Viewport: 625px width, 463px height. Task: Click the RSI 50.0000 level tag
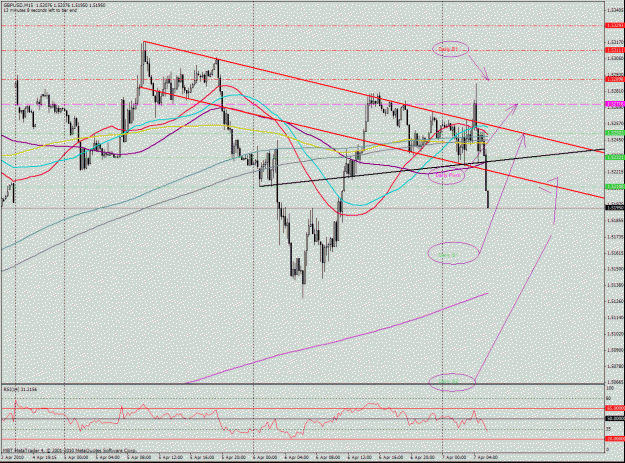point(615,419)
